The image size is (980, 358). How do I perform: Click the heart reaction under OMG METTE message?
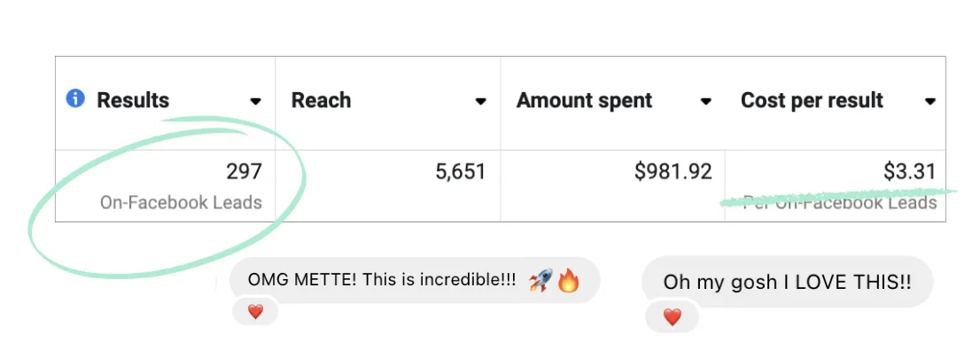click(x=255, y=312)
